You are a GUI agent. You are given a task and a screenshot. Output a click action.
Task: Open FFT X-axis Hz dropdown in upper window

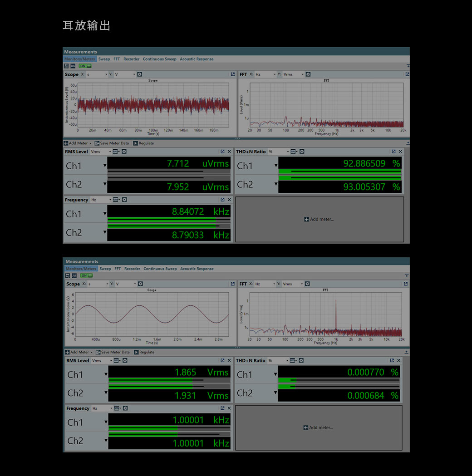coord(265,74)
